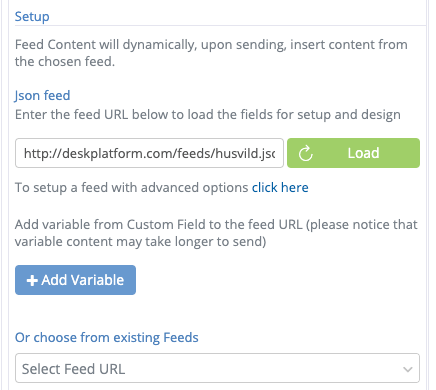Click the 'Or choose from existing Feeds' heading
This screenshot has width=436, height=390.
(107, 338)
